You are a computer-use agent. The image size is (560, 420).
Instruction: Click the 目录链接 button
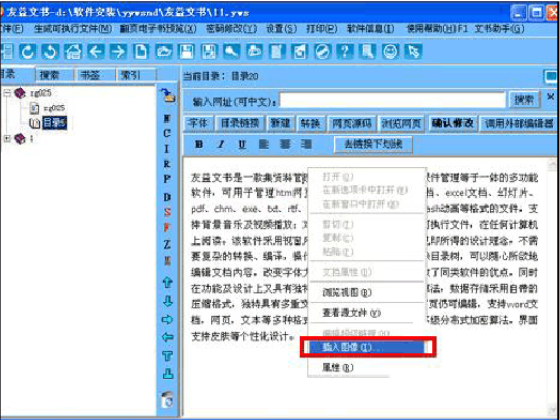[240, 124]
